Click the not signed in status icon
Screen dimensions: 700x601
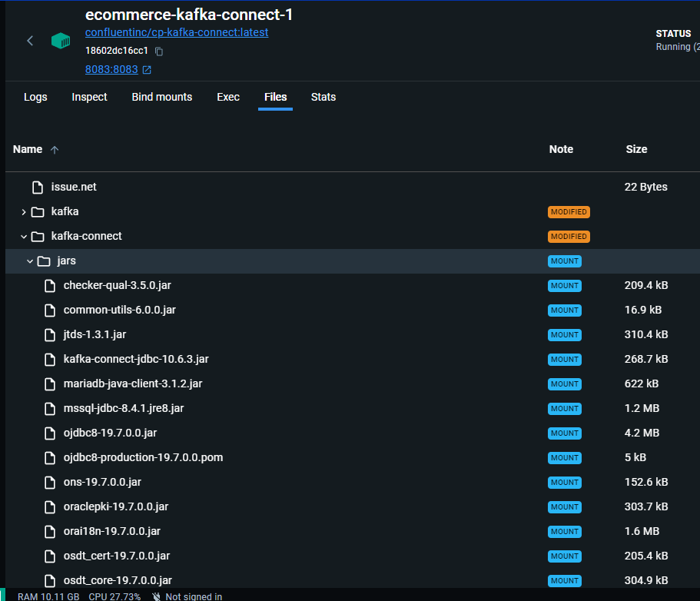156,596
